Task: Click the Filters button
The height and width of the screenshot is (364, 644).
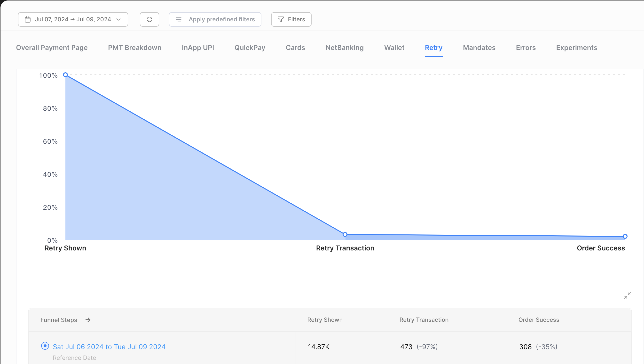Action: coord(291,19)
